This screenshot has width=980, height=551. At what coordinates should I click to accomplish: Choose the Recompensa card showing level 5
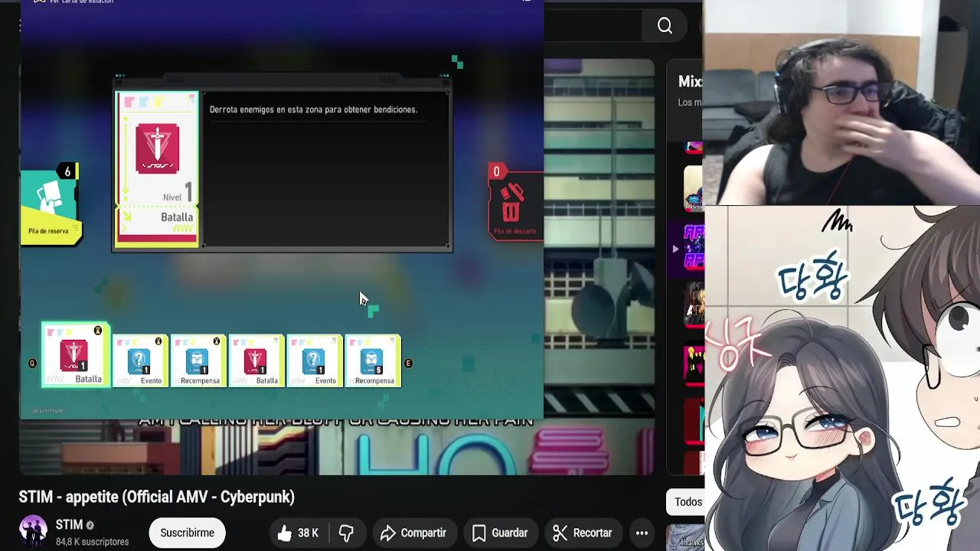pyautogui.click(x=373, y=360)
